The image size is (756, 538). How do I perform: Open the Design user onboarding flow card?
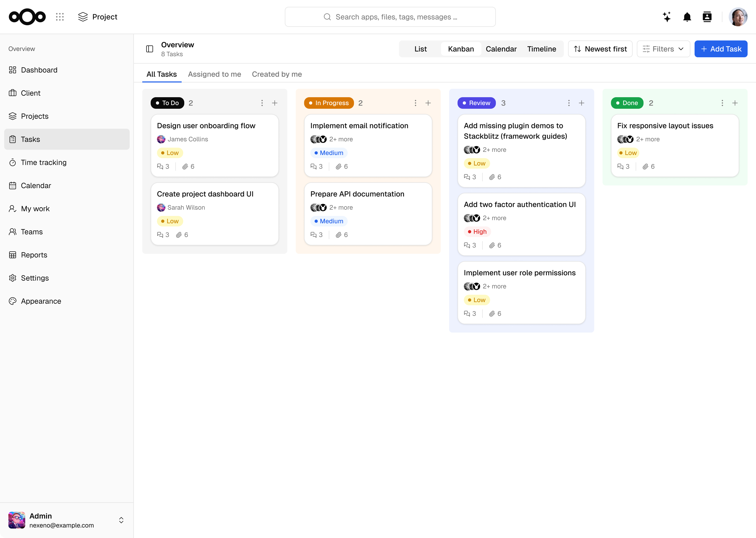(214, 146)
